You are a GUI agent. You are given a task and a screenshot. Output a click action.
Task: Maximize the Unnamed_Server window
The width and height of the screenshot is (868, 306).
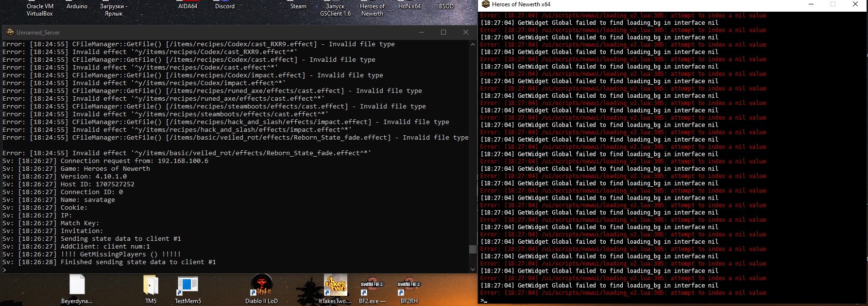pos(443,32)
